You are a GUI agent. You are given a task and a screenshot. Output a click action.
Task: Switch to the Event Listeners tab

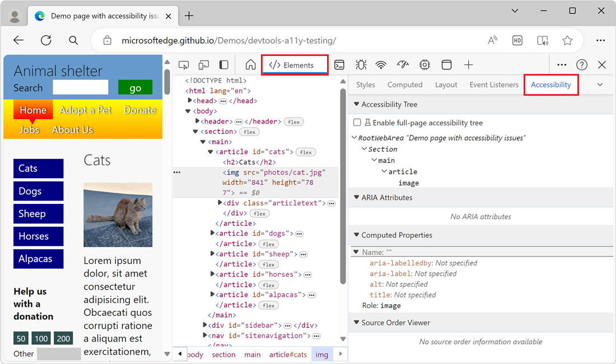[494, 85]
